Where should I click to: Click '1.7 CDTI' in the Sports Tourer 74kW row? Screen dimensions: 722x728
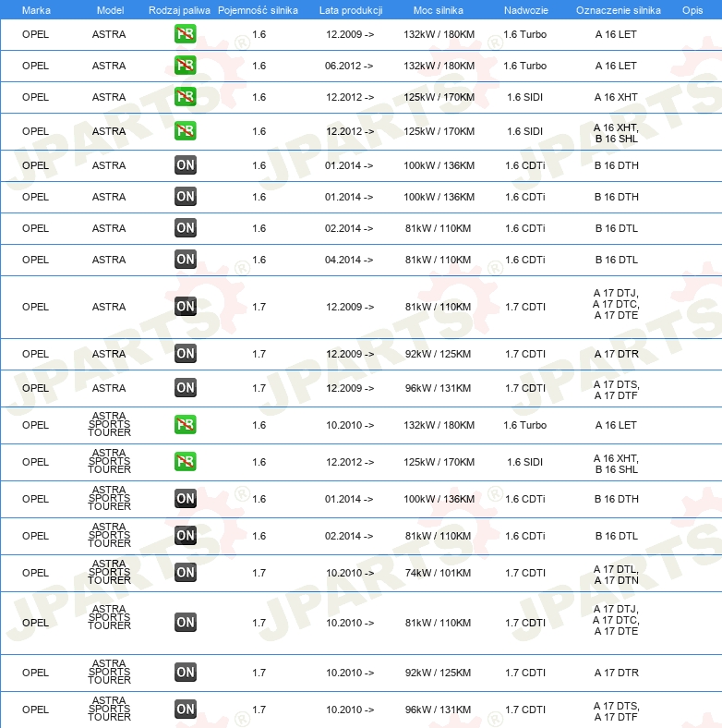pyautogui.click(x=525, y=573)
